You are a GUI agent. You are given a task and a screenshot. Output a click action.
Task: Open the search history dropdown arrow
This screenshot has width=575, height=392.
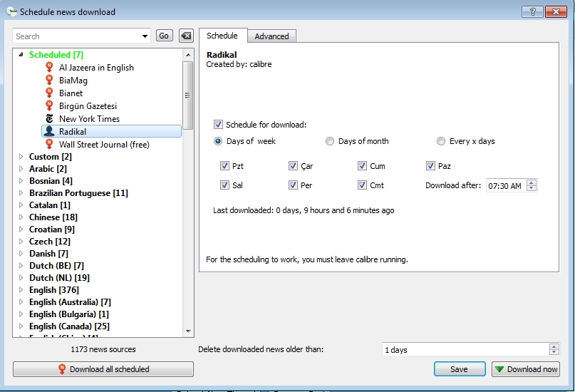pyautogui.click(x=145, y=36)
